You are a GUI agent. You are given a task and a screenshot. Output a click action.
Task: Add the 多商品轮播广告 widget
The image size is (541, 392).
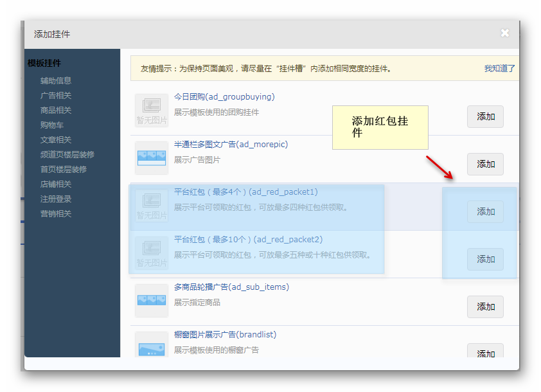[x=485, y=307]
